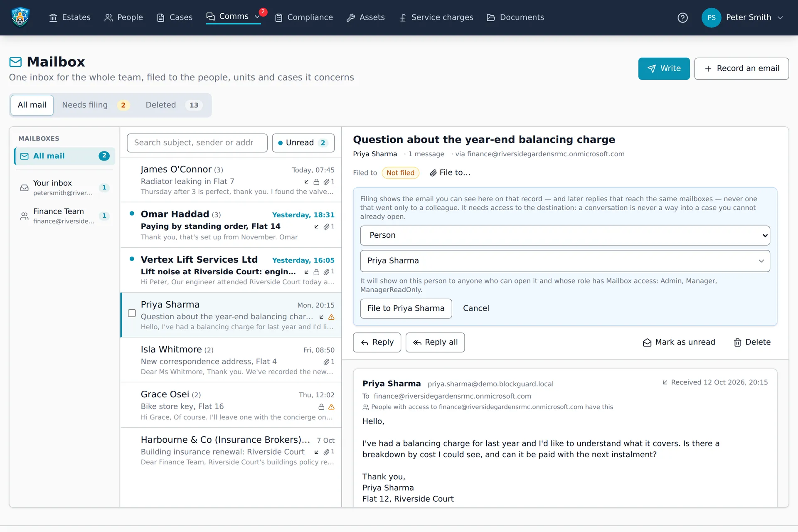Viewport: 798px width, 532px height.
Task: Switch to the Needs filing tab
Action: 95,105
